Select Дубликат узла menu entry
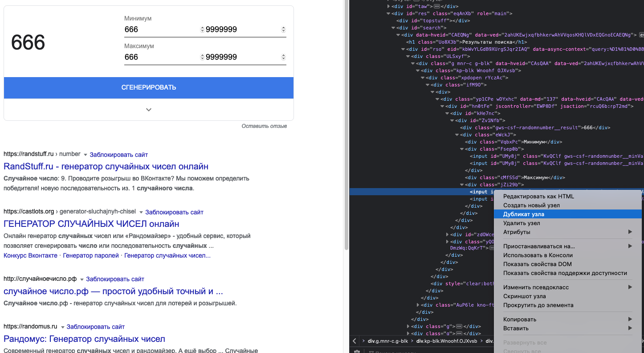The image size is (644, 353). pyautogui.click(x=568, y=214)
